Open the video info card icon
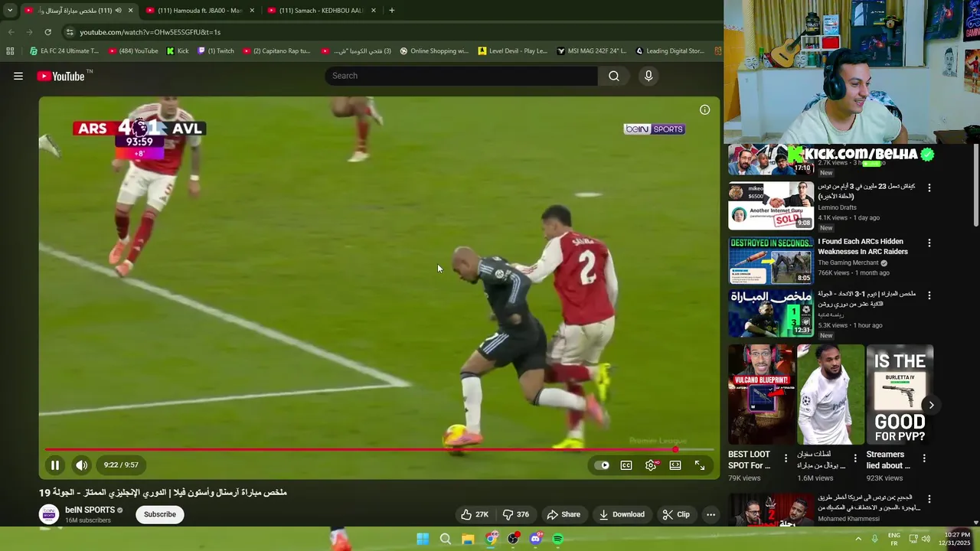This screenshot has height=551, width=980. [704, 109]
